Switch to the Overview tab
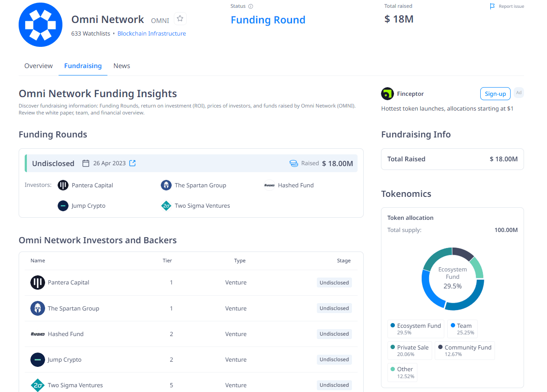The image size is (547, 392). 39,66
